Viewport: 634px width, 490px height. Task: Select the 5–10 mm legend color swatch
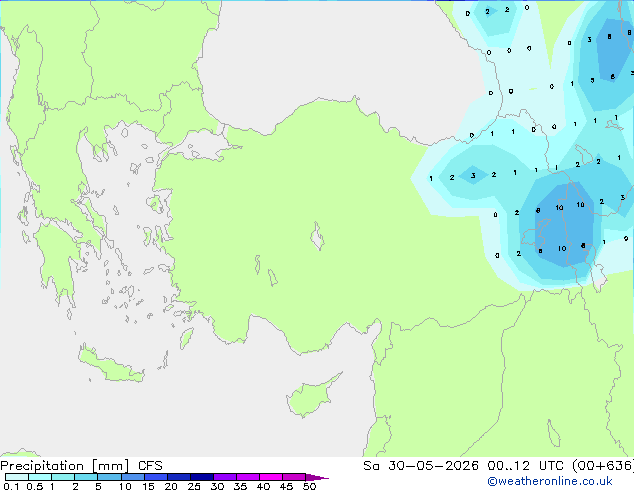pyautogui.click(x=109, y=477)
